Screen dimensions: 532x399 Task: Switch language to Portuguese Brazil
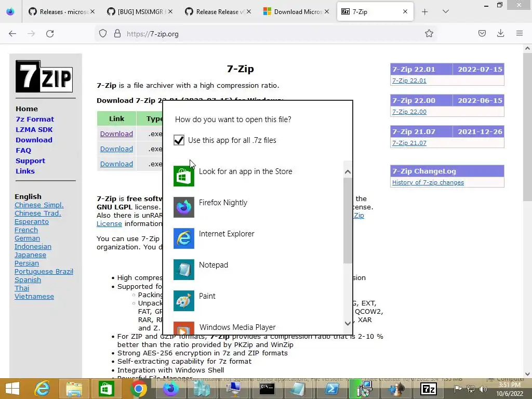[44, 271]
